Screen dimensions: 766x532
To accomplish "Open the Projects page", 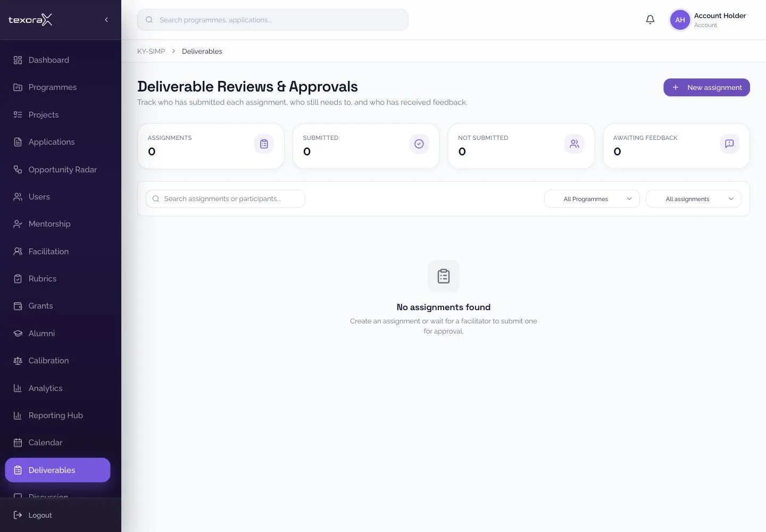I will point(57,115).
